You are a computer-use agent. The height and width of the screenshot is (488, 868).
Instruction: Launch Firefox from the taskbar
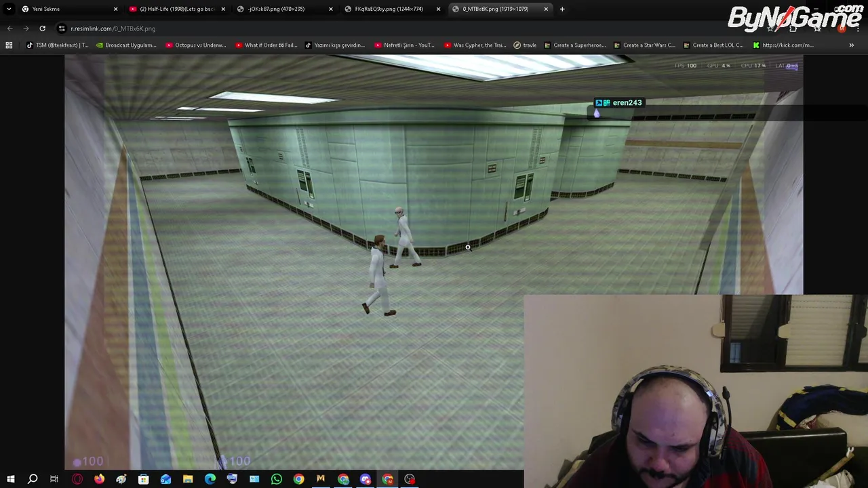(99, 479)
